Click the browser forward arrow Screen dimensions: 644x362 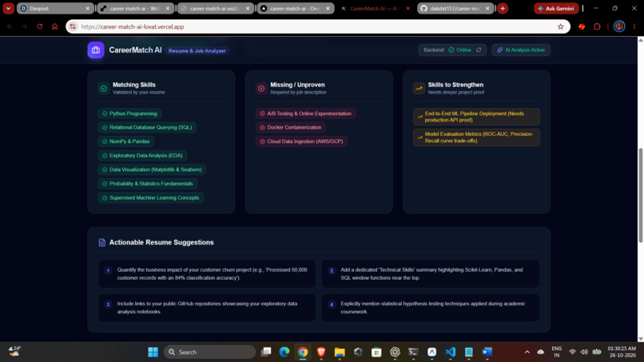25,26
